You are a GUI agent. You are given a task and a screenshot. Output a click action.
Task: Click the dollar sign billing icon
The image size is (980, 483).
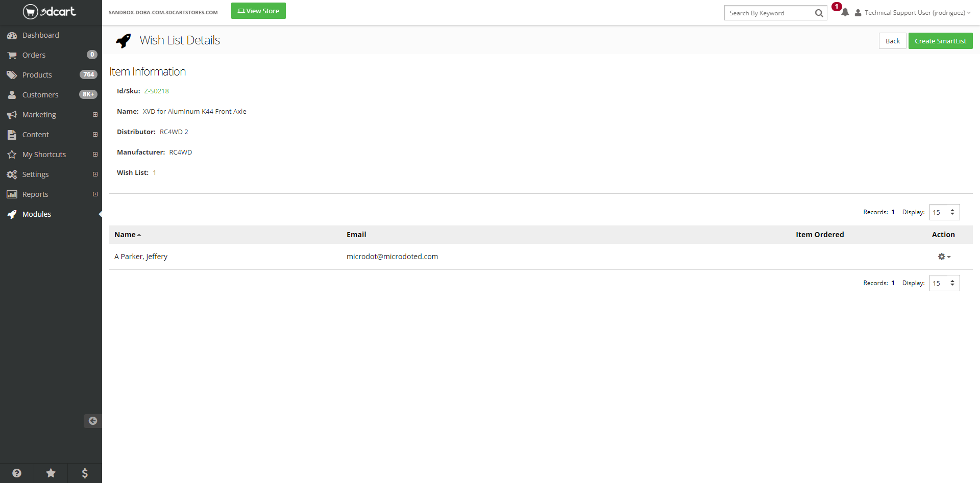85,473
